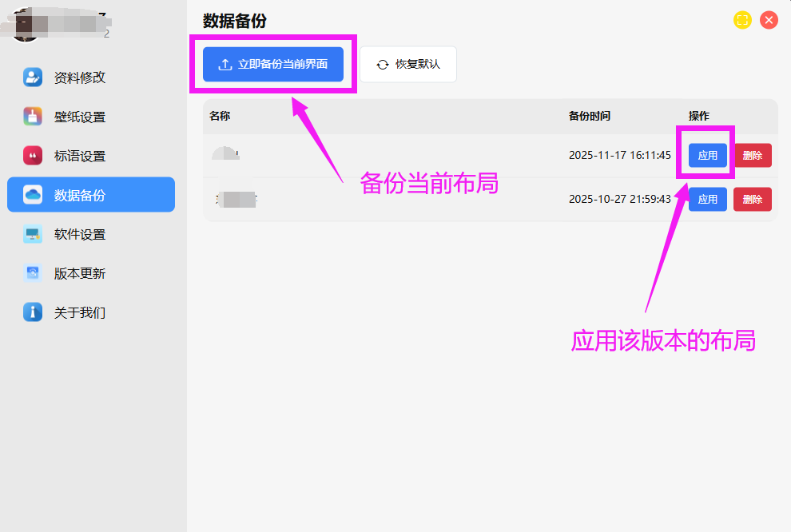Close the window with the red button
Viewport: 791px width, 532px height.
tap(769, 21)
